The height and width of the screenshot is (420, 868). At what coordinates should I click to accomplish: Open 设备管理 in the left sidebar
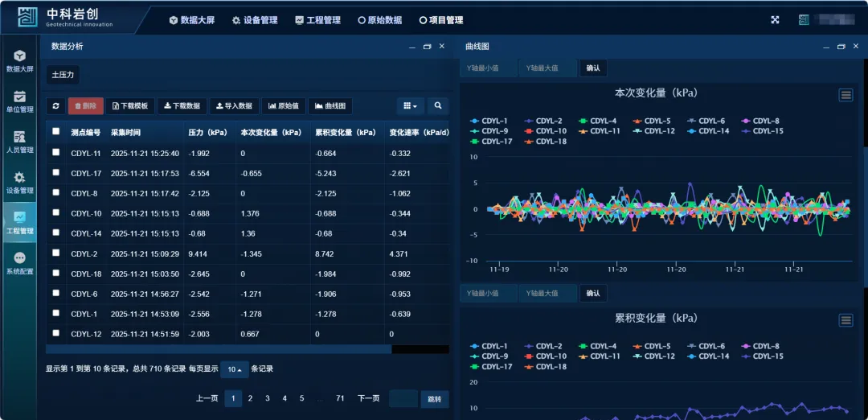coord(19,183)
